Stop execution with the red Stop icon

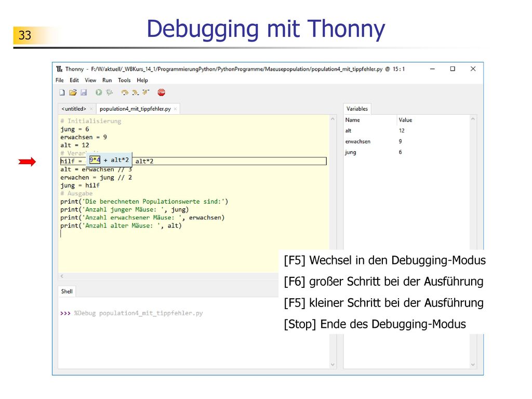(x=161, y=92)
